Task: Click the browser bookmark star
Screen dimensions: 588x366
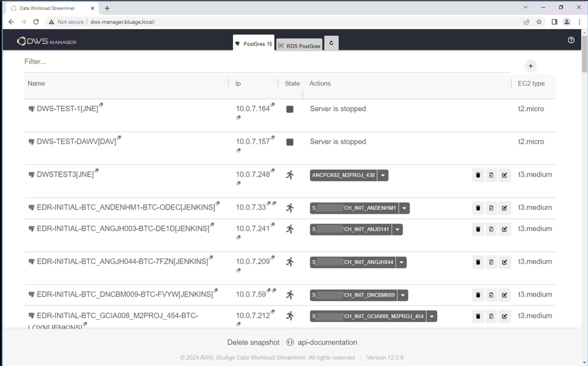Action: point(538,22)
